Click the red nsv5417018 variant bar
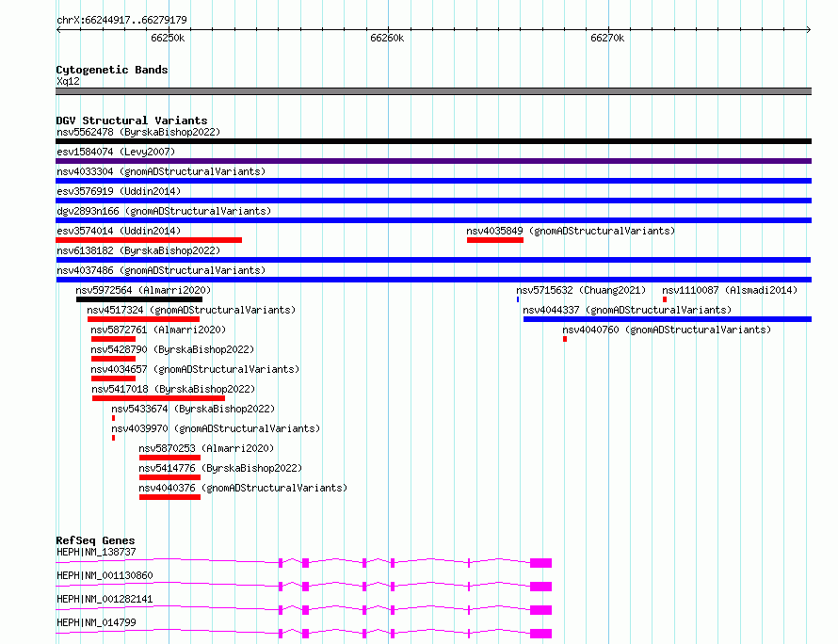Image resolution: width=838 pixels, height=644 pixels. coord(158,398)
